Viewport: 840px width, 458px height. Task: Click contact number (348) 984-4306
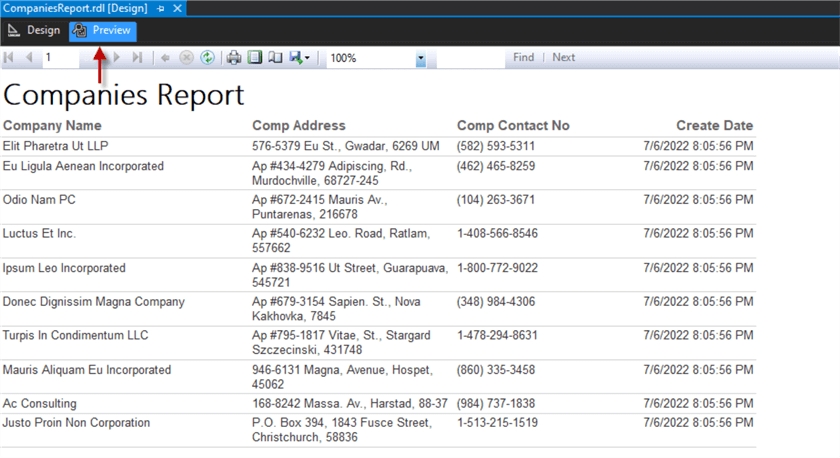[x=496, y=302]
